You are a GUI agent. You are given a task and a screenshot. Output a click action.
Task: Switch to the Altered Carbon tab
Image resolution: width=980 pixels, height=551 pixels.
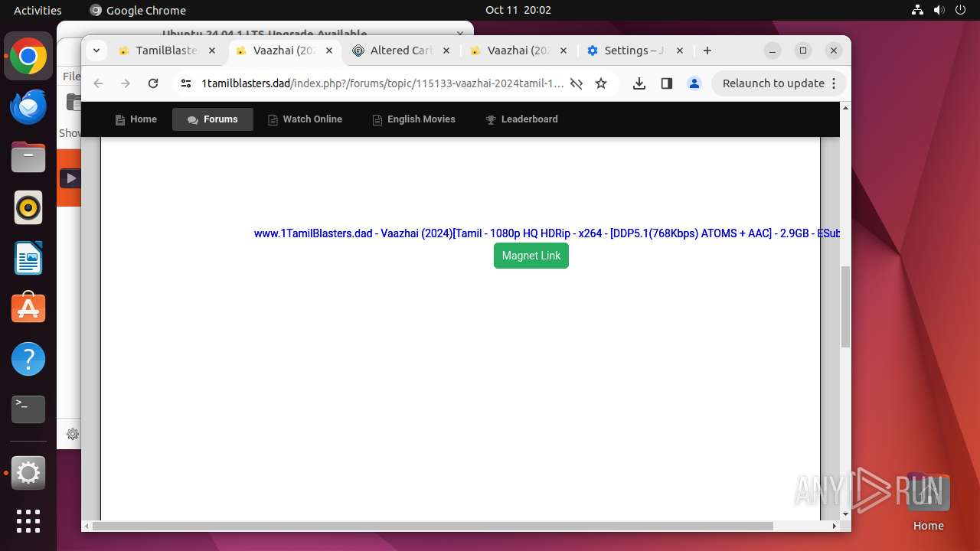tap(402, 51)
